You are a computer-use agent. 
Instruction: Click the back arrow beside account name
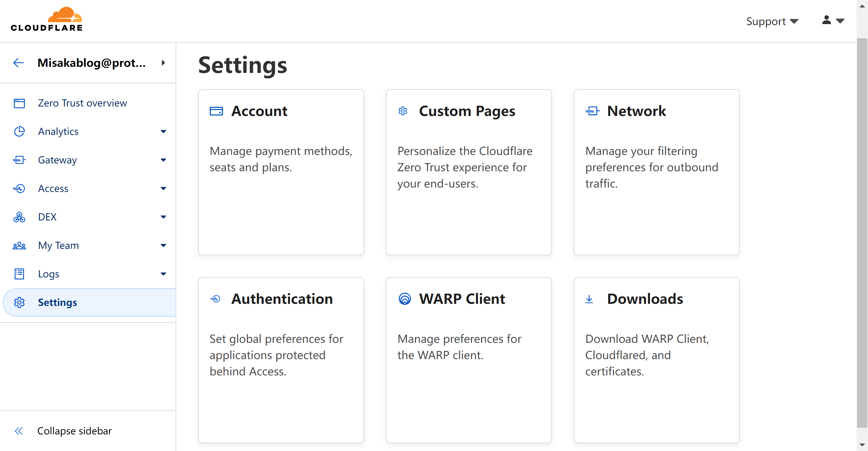[x=18, y=63]
